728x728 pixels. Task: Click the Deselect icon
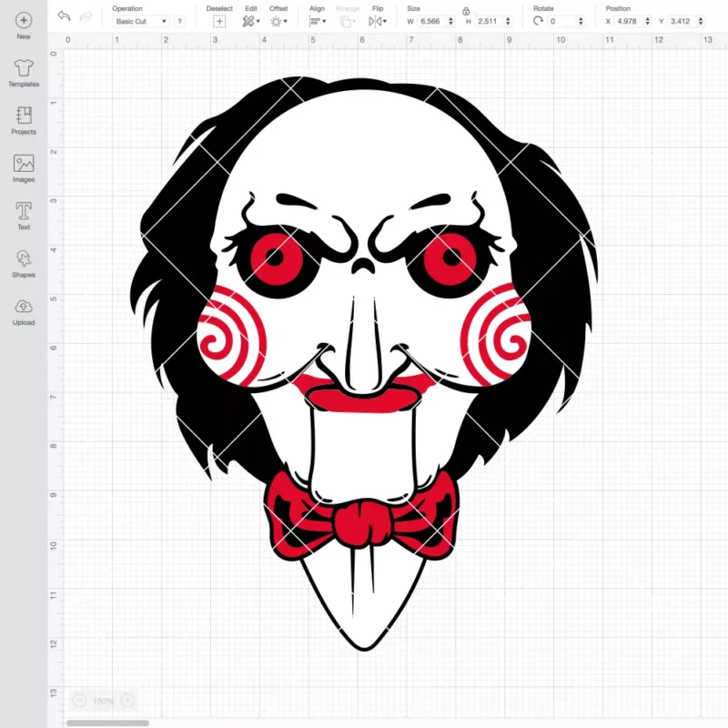tap(219, 21)
